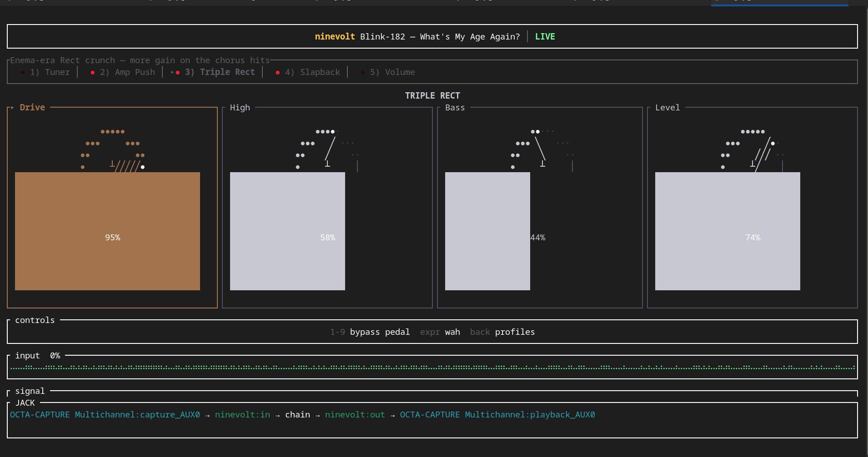This screenshot has height=457, width=868.
Task: Click the JACK section label
Action: pyautogui.click(x=25, y=403)
